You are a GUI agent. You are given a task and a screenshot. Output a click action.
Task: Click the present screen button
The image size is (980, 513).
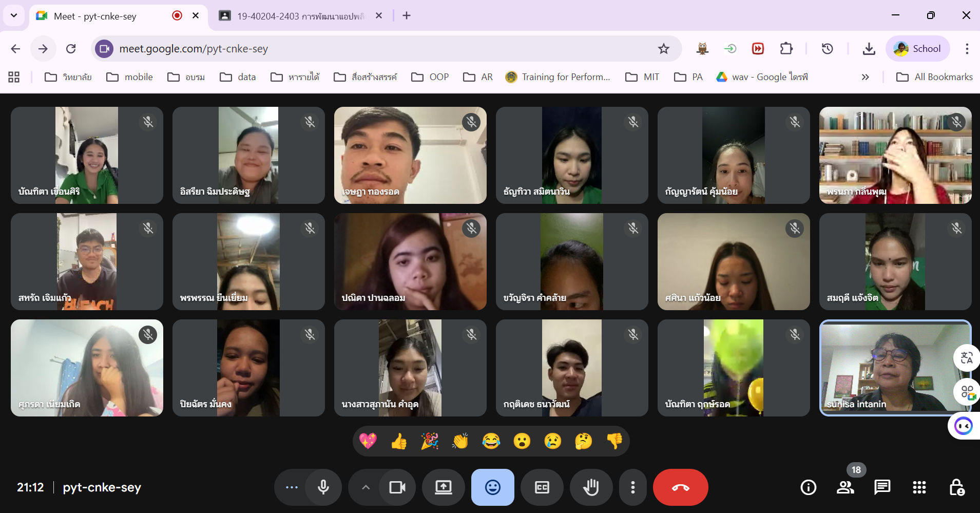pos(443,487)
